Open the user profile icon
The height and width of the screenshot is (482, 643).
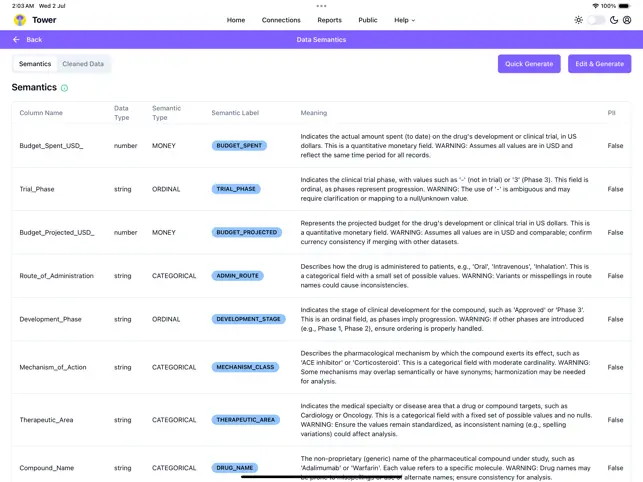627,20
